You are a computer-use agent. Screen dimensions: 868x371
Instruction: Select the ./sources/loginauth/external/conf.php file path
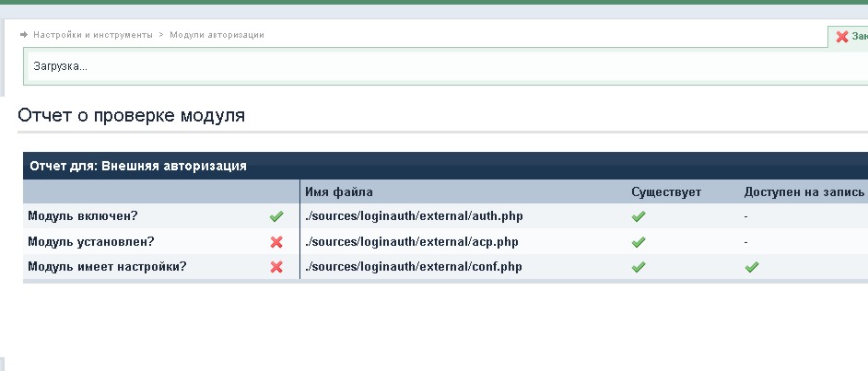[414, 267]
